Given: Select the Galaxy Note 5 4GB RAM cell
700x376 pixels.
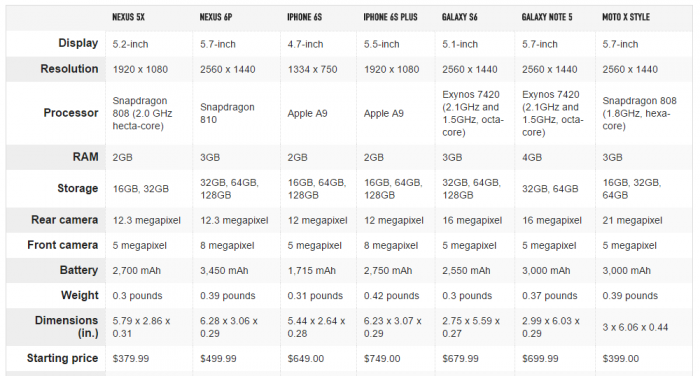Looking at the screenshot, I should coord(532,157).
